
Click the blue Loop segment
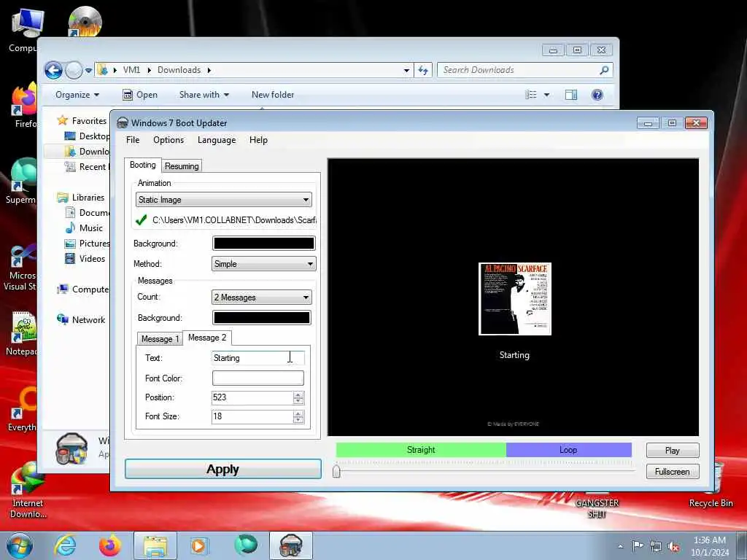coord(568,449)
